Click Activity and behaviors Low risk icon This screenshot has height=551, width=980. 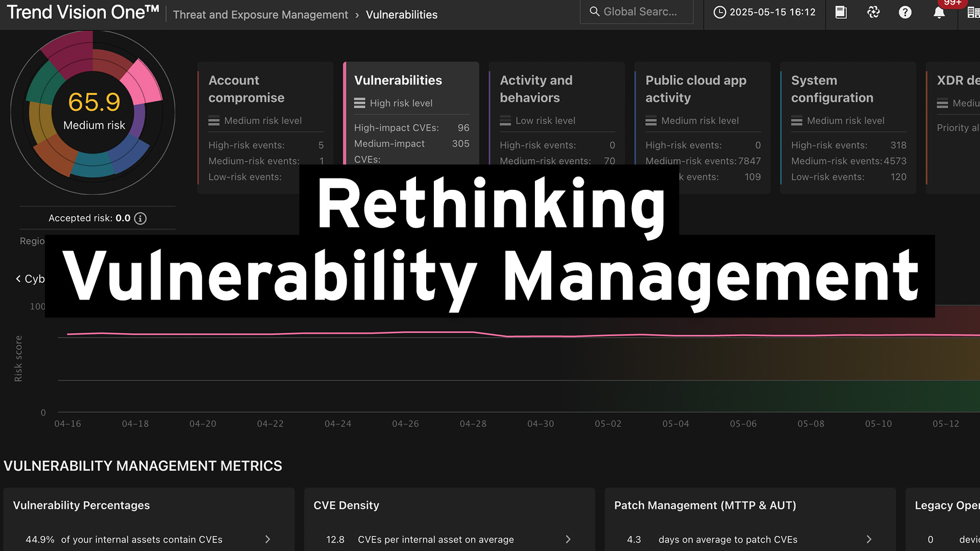coord(505,121)
